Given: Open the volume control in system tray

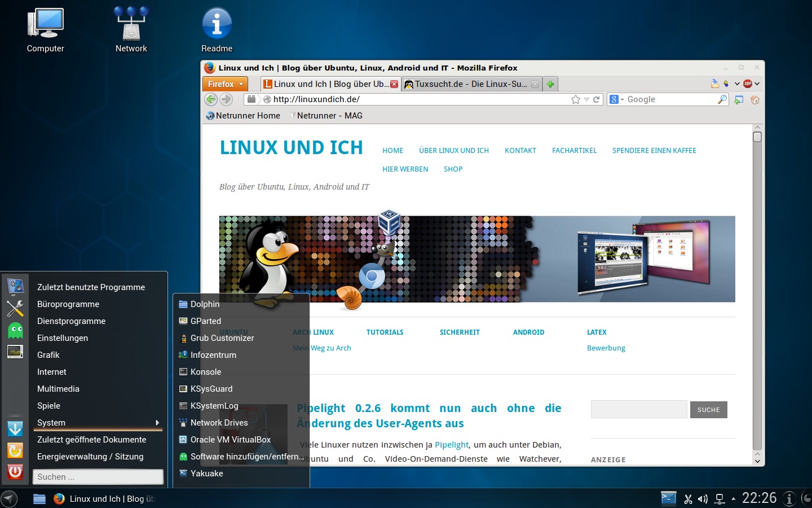Looking at the screenshot, I should point(703,499).
